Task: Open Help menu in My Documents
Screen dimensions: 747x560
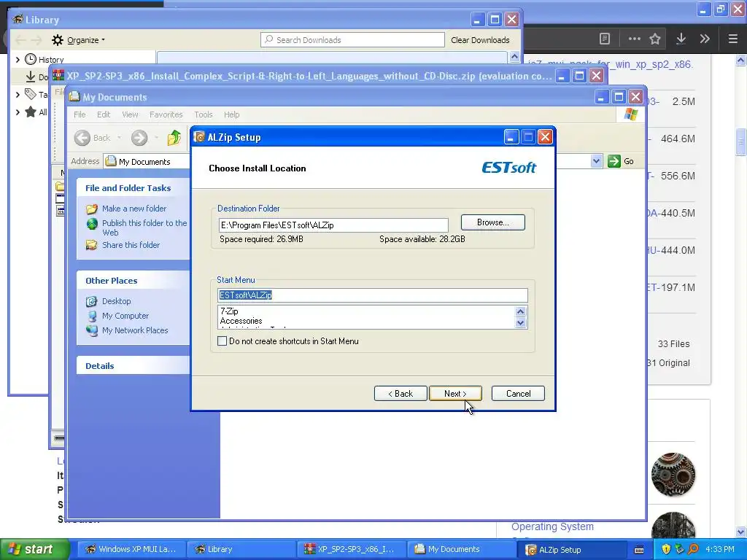Action: pos(231,114)
